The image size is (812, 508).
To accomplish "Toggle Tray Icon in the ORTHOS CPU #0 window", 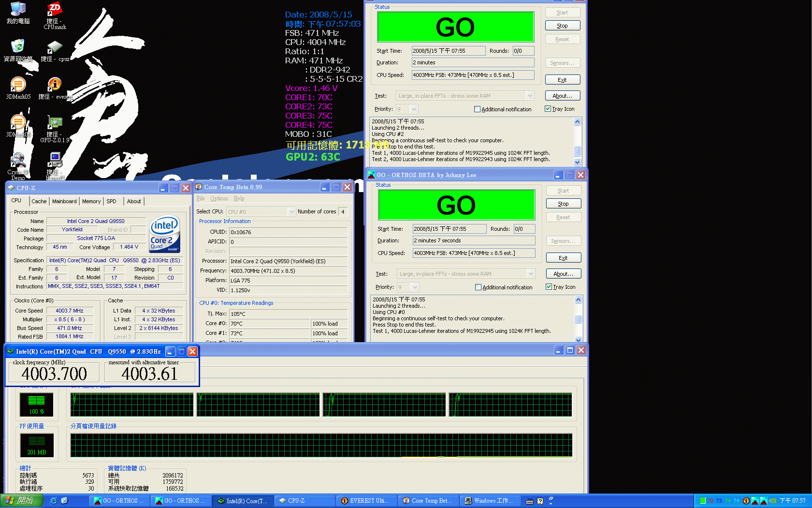I will 561,287.
